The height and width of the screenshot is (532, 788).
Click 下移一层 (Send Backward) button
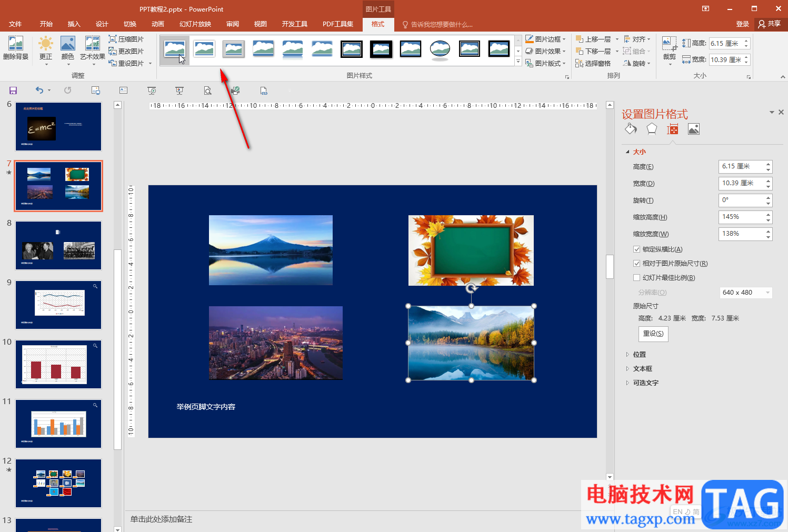pos(594,51)
